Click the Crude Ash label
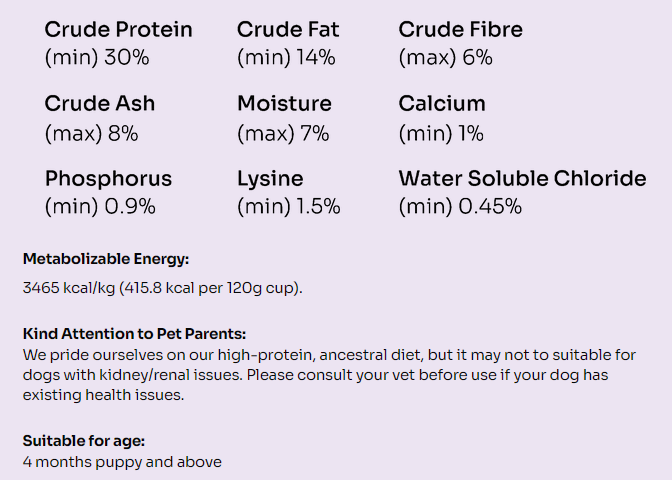The height and width of the screenshot is (480, 672). [x=100, y=104]
